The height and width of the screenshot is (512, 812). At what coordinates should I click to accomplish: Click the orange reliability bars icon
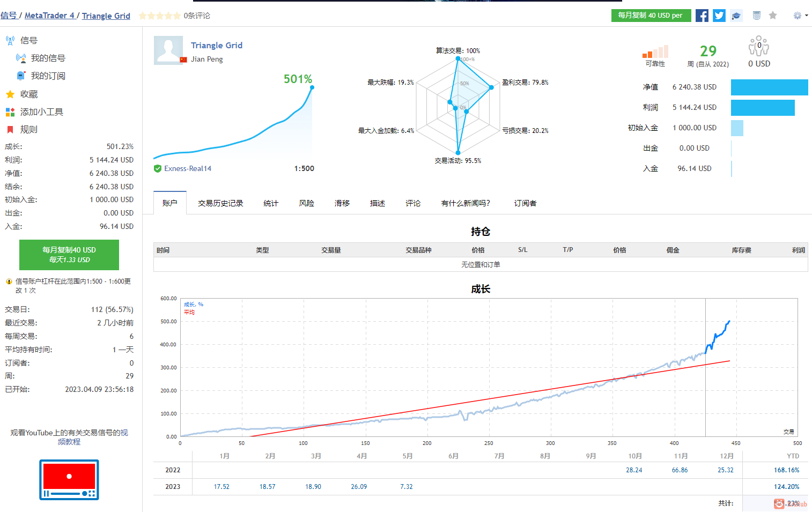pyautogui.click(x=655, y=51)
